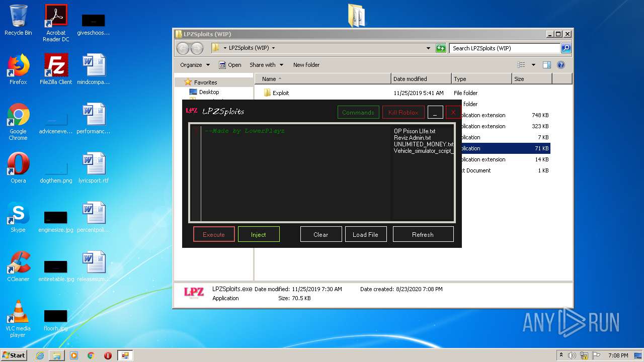Select the lyricsport.rtf document icon
The width and height of the screenshot is (644, 362).
(94, 168)
